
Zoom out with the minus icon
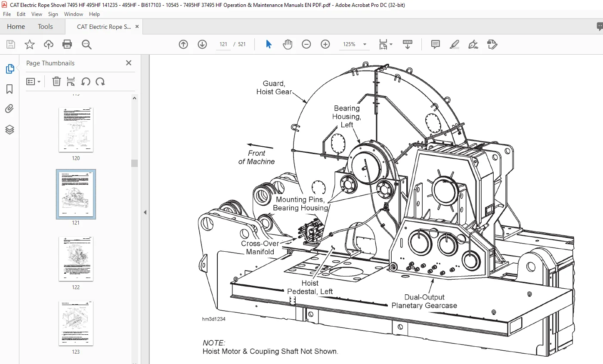tap(306, 44)
